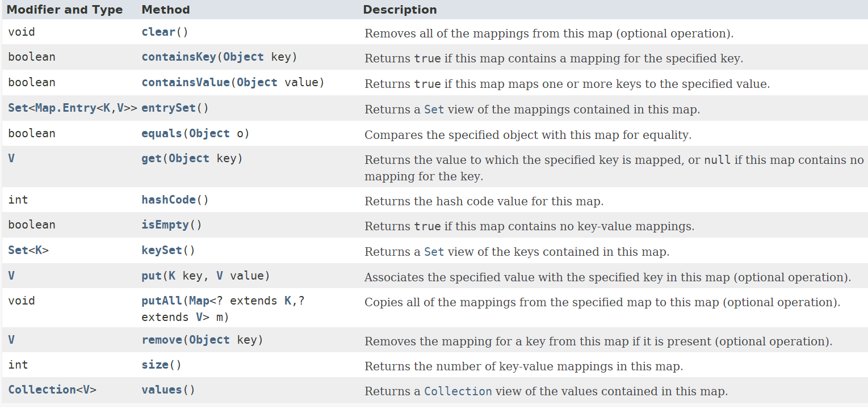Click the Set return type in keySet row
This screenshot has width=868, height=410.
[x=18, y=250]
